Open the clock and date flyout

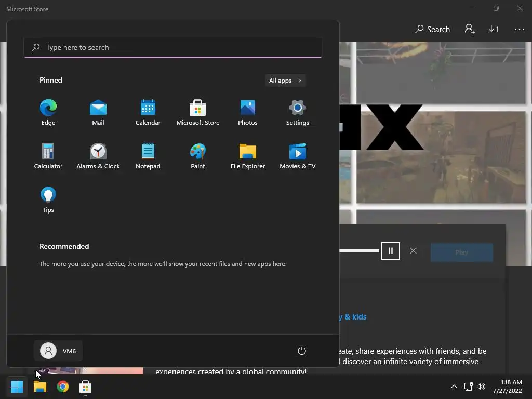click(x=507, y=387)
